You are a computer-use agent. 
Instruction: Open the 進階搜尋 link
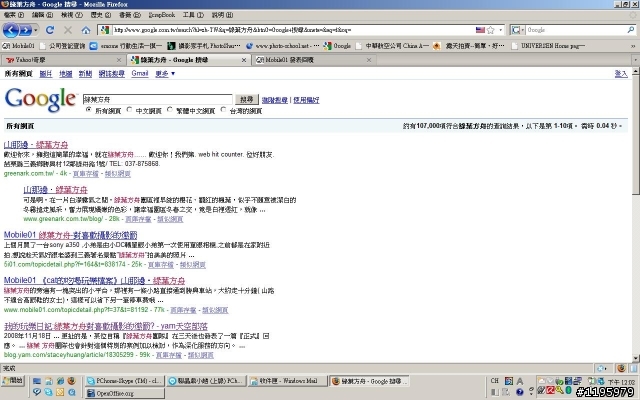tap(274, 100)
